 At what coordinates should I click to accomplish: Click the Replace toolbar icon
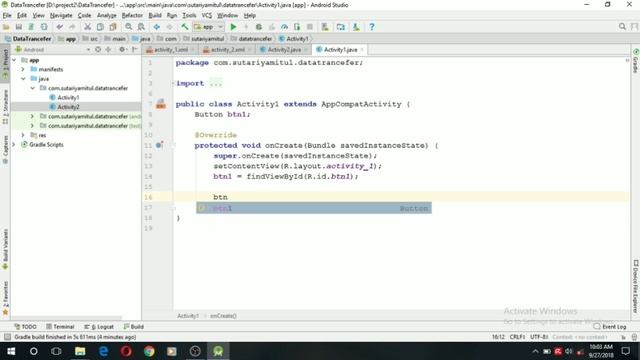pyautogui.click(x=141, y=27)
